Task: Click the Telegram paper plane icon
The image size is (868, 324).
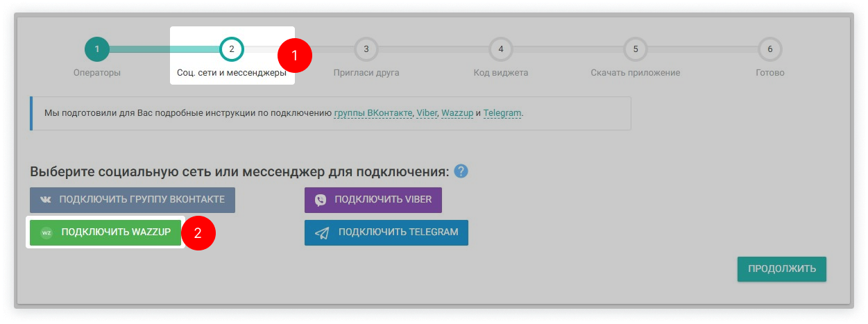Action: pos(322,232)
